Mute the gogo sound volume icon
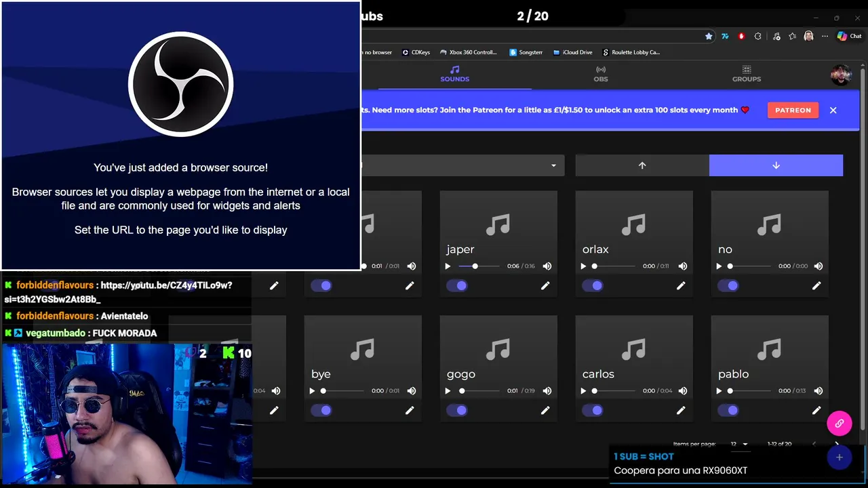Image resolution: width=868 pixels, height=488 pixels. point(547,391)
